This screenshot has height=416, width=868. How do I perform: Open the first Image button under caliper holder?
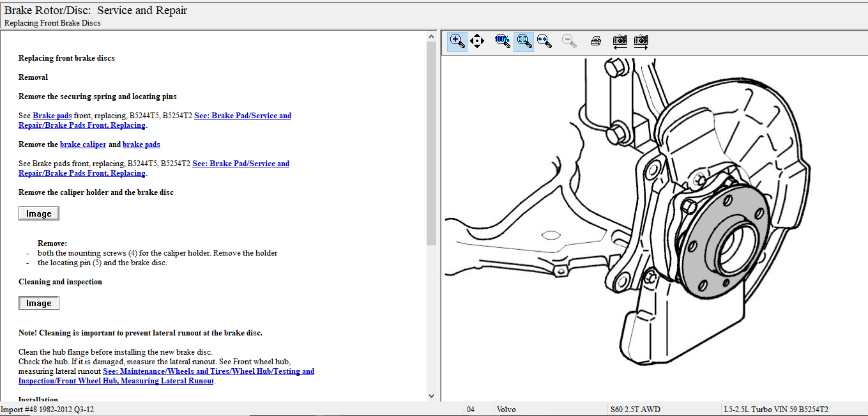(x=39, y=213)
